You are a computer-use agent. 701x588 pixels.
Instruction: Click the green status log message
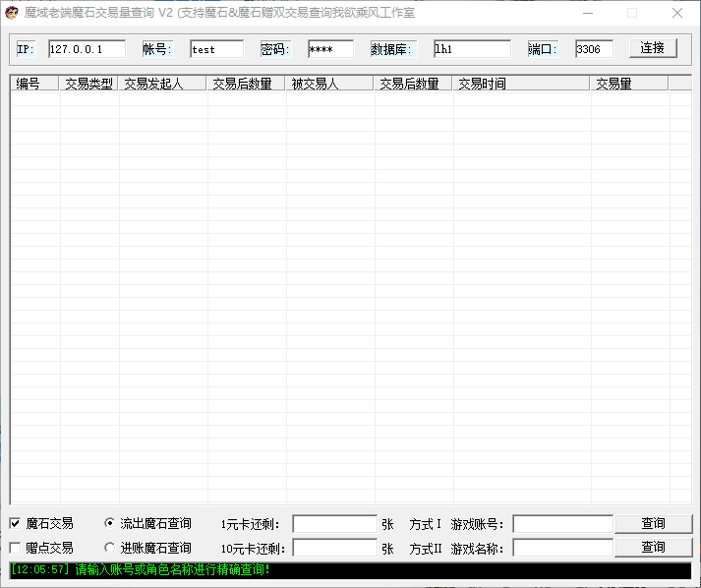point(140,569)
